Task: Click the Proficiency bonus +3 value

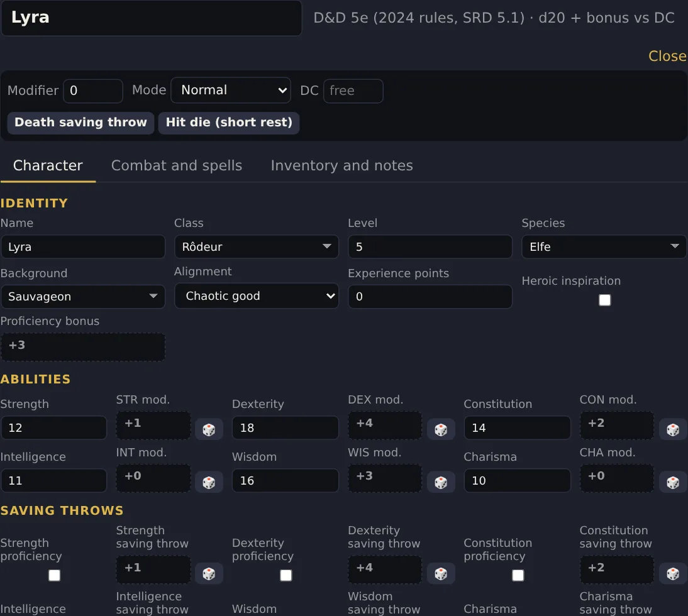Action: point(83,347)
